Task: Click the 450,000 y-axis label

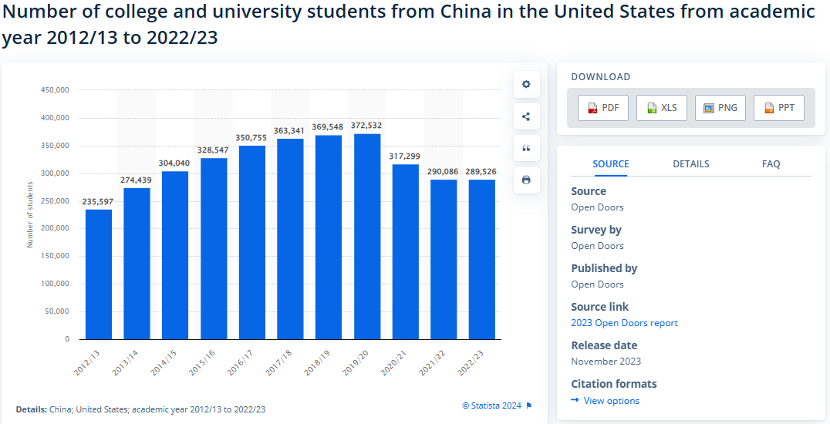Action: [55, 91]
